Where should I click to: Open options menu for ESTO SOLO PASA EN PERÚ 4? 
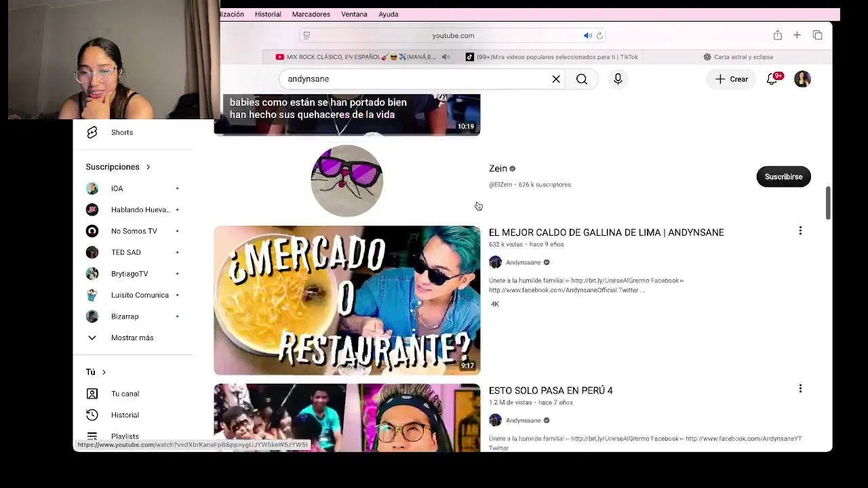[800, 389]
